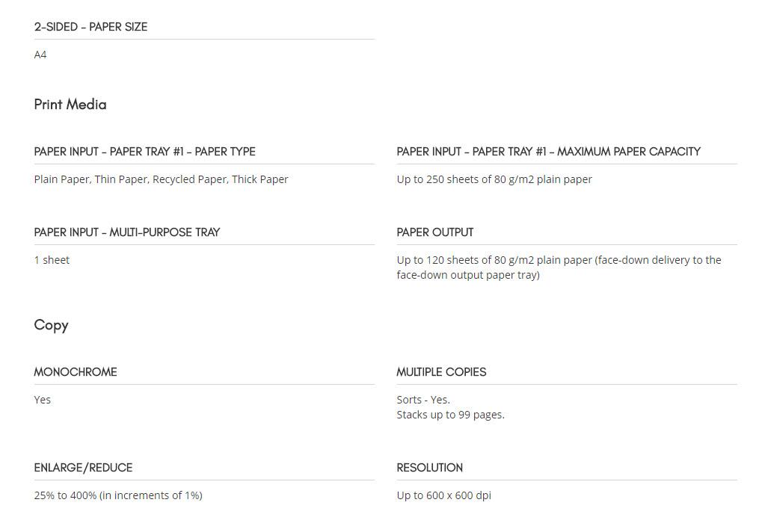
Task: Select the Yes value under Monochrome
Action: [x=43, y=400]
